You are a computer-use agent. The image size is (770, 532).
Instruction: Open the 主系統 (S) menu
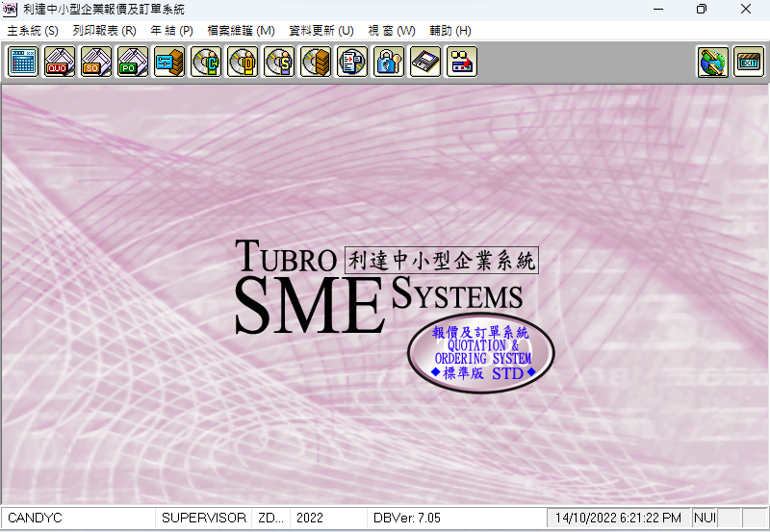[33, 31]
